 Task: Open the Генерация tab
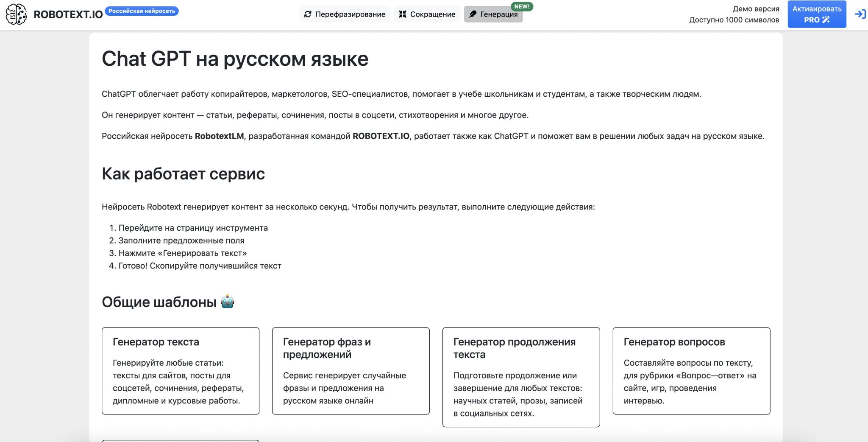[493, 14]
